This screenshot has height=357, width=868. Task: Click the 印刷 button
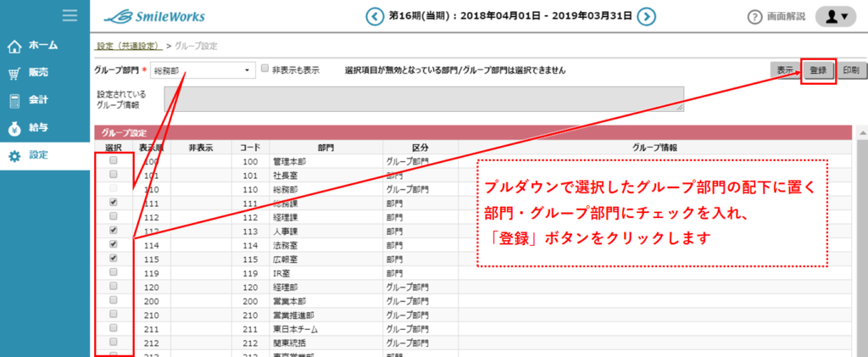click(851, 70)
